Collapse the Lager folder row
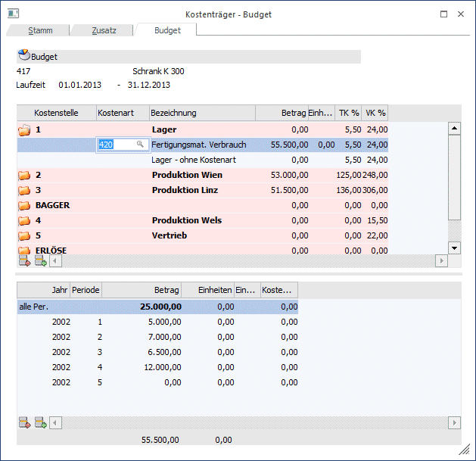 click(24, 130)
